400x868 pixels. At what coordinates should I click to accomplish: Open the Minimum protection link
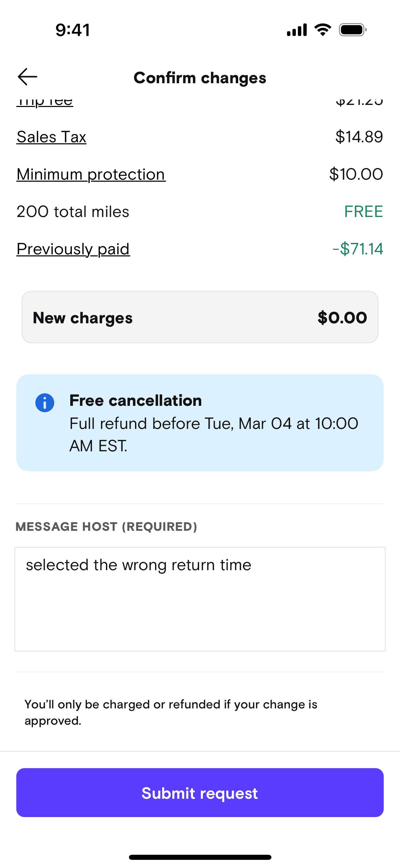click(91, 175)
